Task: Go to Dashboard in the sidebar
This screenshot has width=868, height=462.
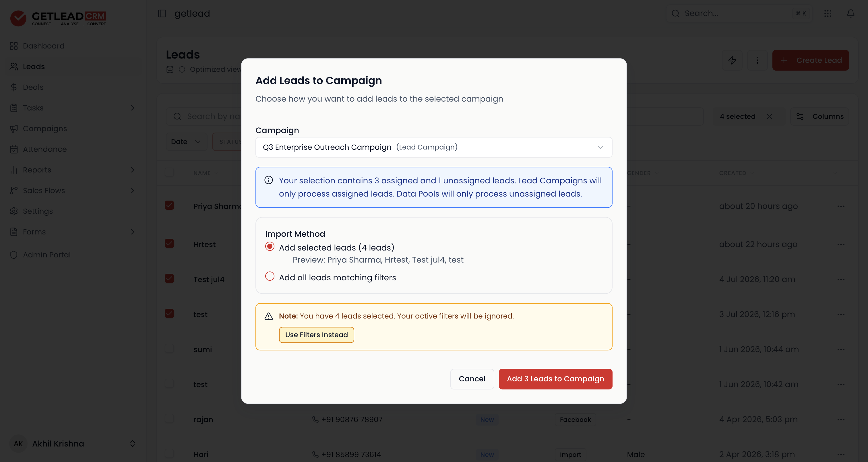Action: [x=43, y=46]
